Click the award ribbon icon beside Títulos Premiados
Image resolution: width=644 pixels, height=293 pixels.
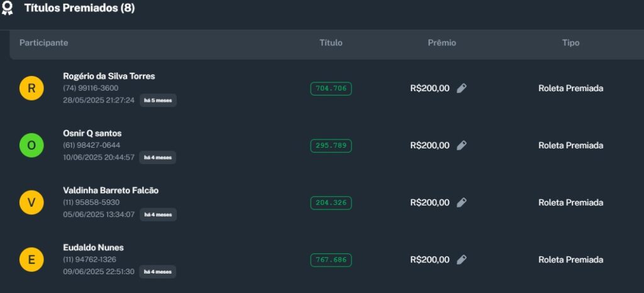point(8,9)
